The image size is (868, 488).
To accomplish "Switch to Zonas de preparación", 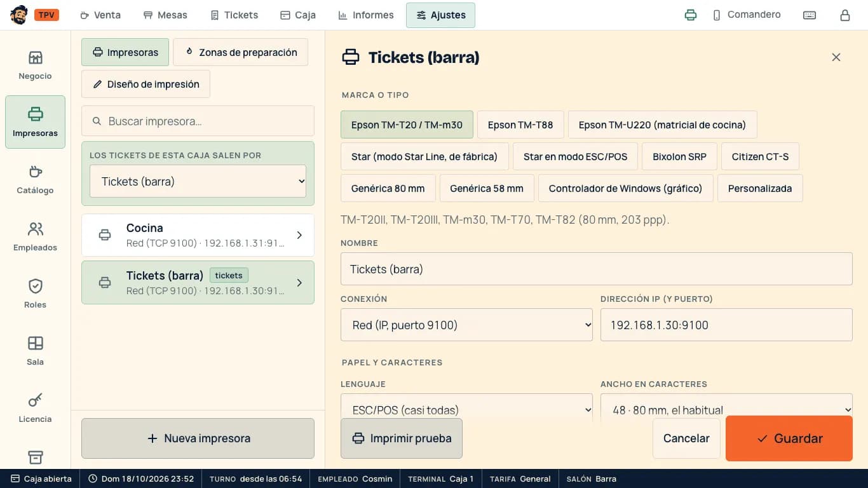I will coord(241,52).
